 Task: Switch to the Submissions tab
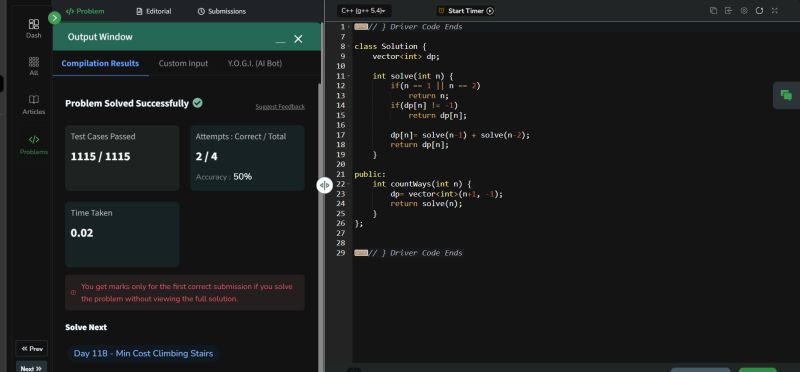221,11
